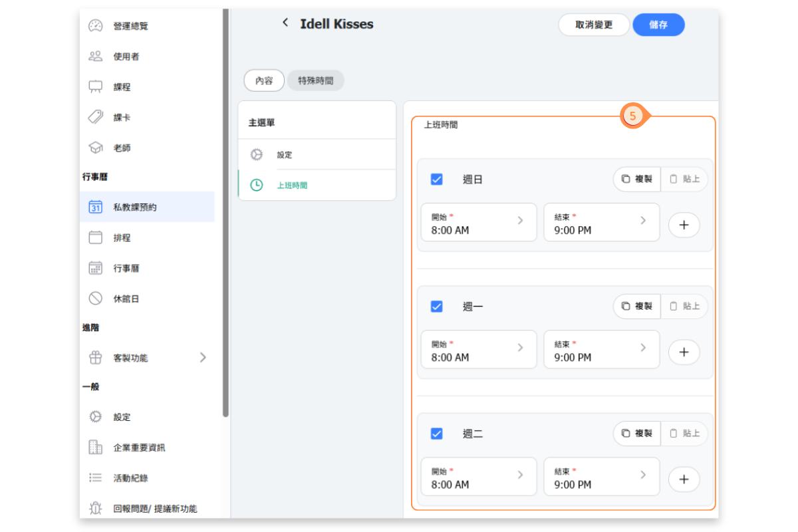
Task: Click the 儲存 save button
Action: click(x=658, y=25)
